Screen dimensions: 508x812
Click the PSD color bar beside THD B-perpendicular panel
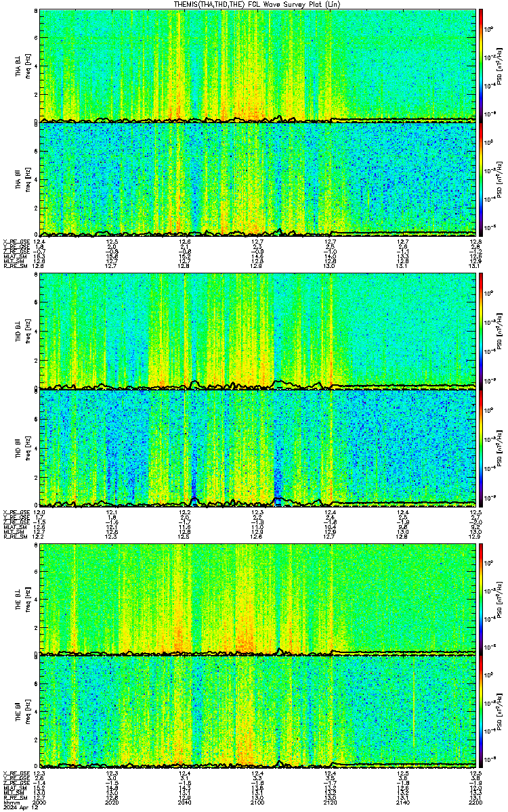click(482, 332)
